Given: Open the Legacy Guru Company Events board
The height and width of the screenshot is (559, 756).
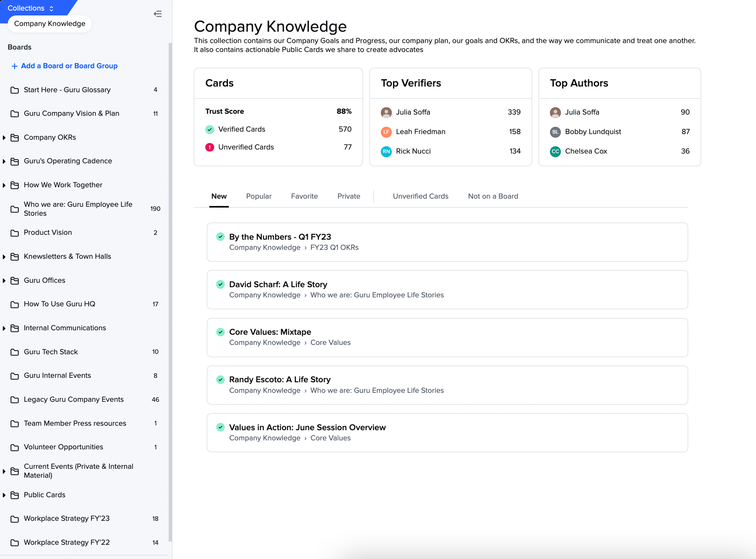Looking at the screenshot, I should pyautogui.click(x=83, y=400).
